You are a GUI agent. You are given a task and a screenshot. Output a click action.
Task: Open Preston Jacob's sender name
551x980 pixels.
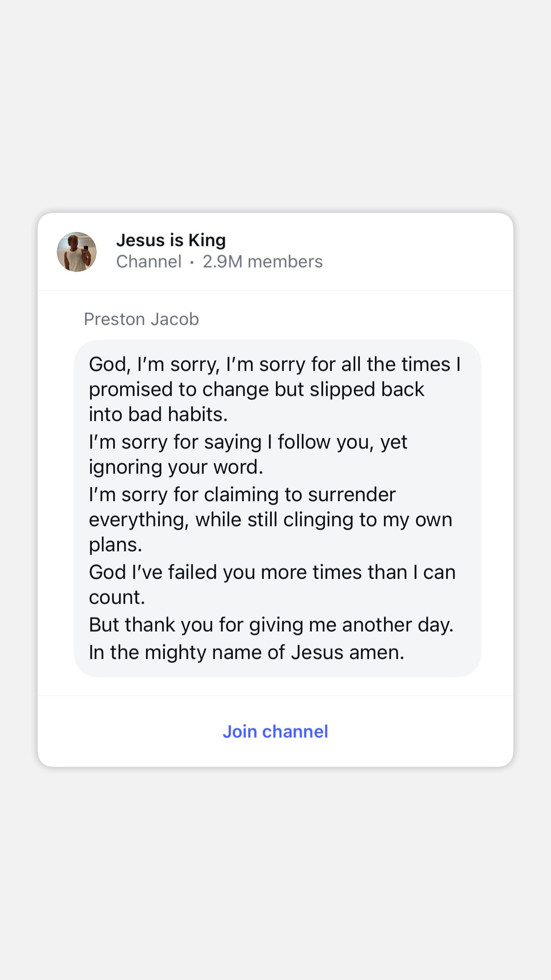point(141,319)
